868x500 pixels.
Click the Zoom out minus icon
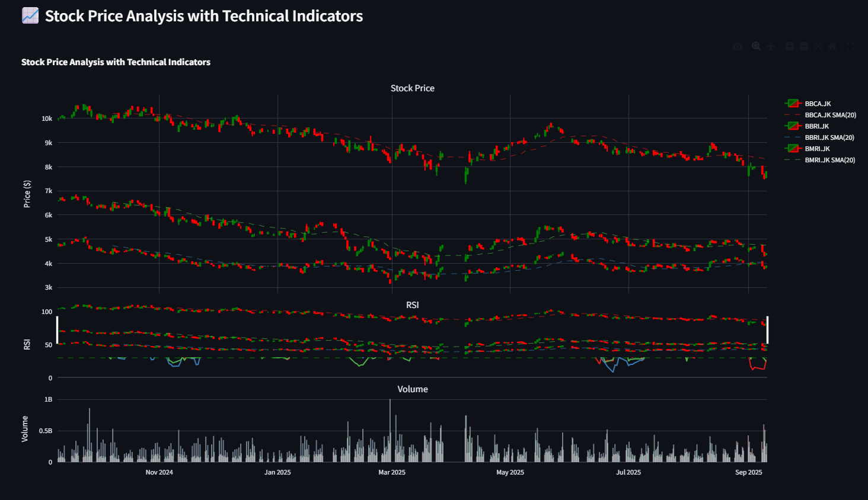pyautogui.click(x=804, y=46)
